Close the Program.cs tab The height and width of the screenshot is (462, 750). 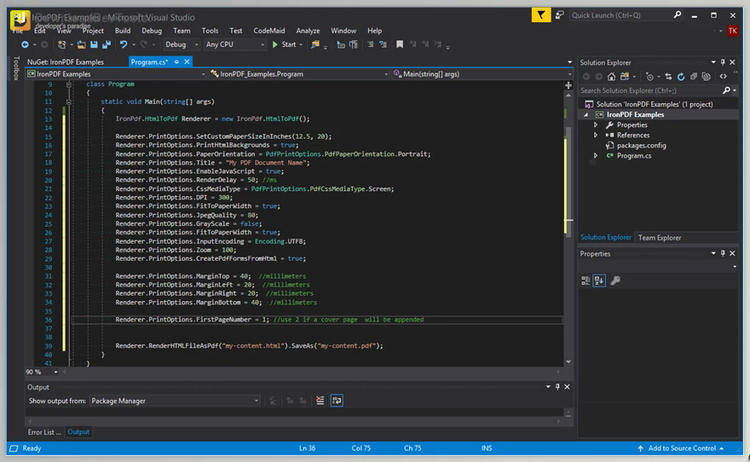click(187, 62)
